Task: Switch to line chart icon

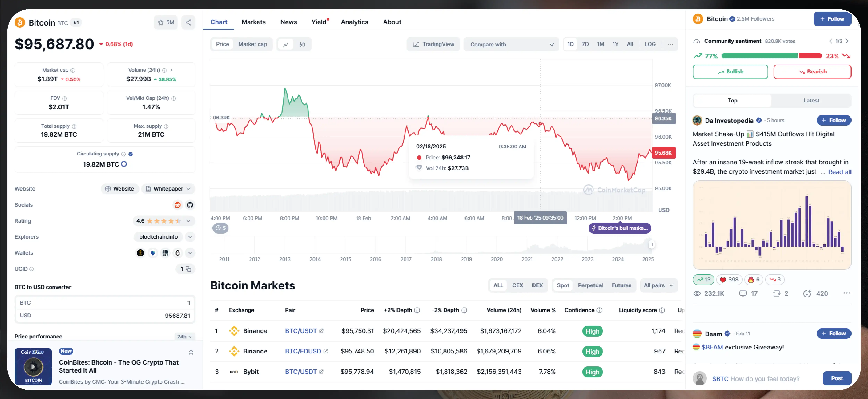Action: click(x=286, y=44)
